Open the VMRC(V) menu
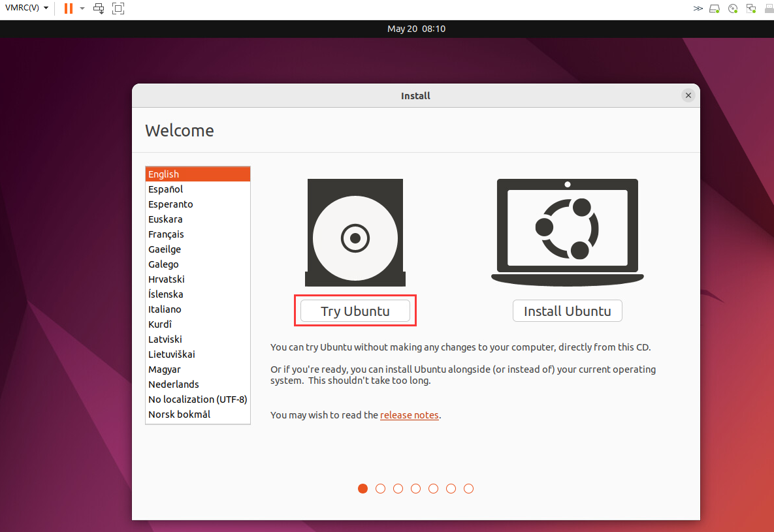Image resolution: width=774 pixels, height=532 pixels. [27, 8]
